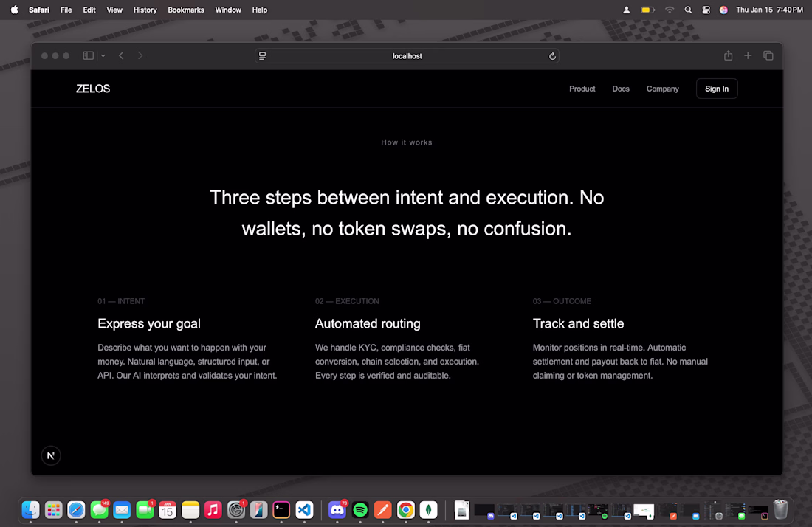Open Spotlight search
Viewport: 812px width, 527px height.
point(688,10)
